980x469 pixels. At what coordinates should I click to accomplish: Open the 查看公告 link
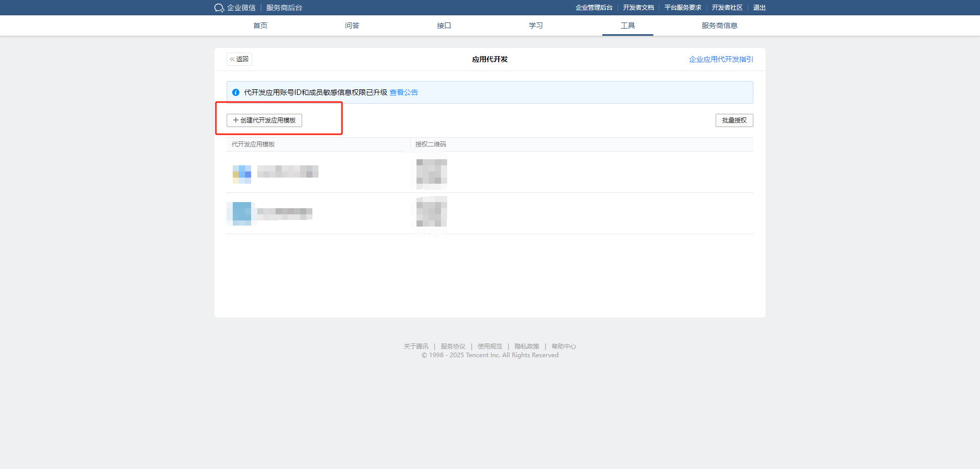[x=403, y=92]
